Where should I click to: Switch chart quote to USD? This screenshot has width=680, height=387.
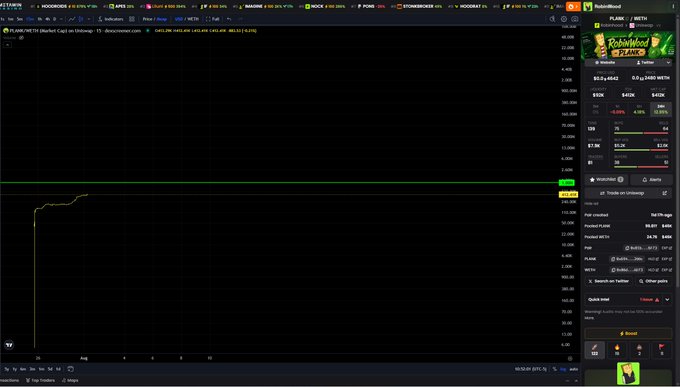point(179,19)
